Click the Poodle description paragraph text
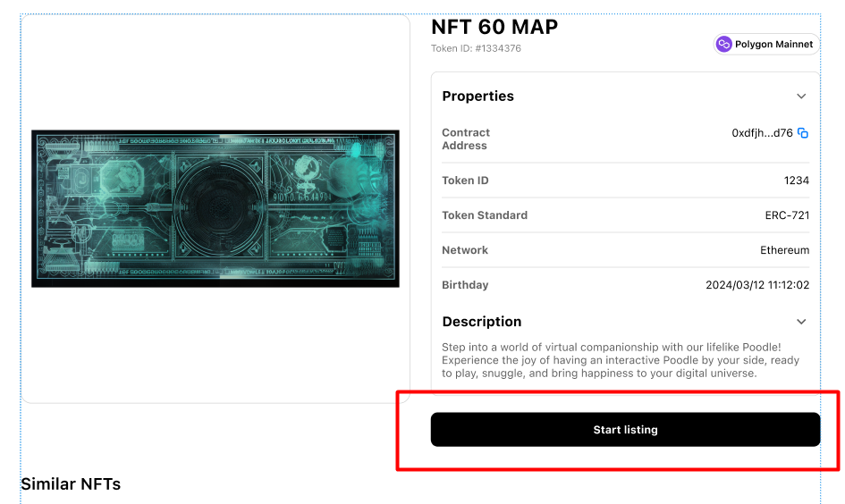845x504 pixels. (x=620, y=360)
